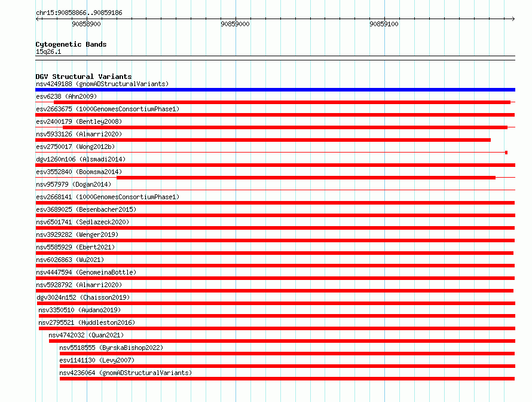The height and width of the screenshot is (402, 532).
Task: Select esv2668141 (1000GenomesConsortiumPhase1) label
Action: pos(108,197)
